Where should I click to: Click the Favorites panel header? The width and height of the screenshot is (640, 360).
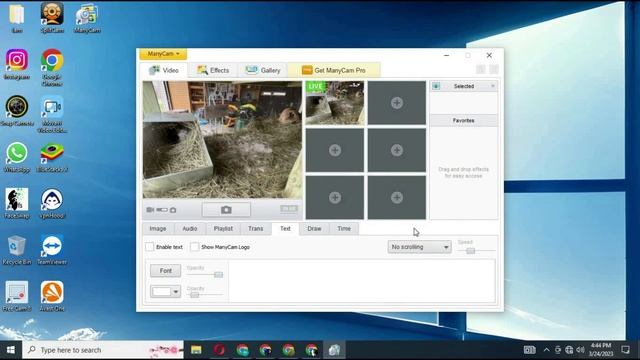click(x=464, y=120)
